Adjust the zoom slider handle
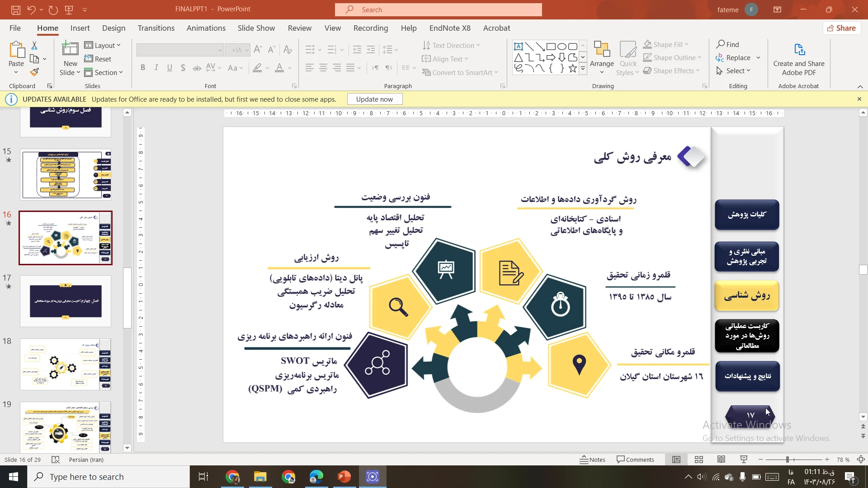The height and width of the screenshot is (488, 868). [x=787, y=460]
